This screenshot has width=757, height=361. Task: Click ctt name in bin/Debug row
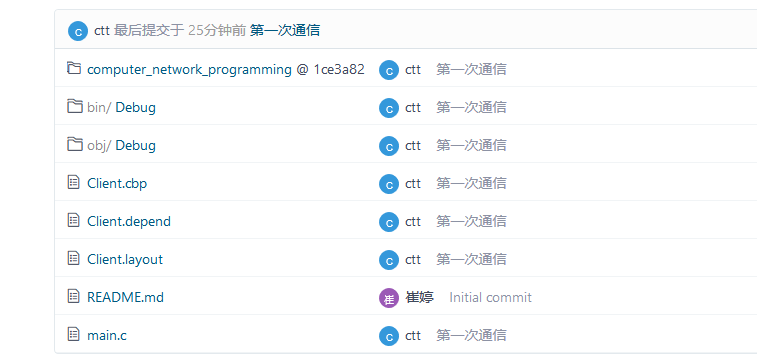point(413,108)
